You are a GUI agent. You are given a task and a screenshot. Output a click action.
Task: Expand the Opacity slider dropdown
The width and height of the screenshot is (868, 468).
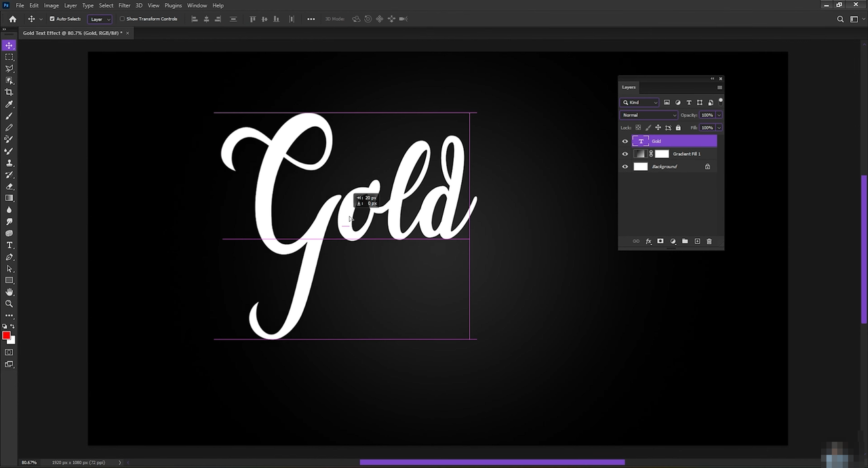[719, 115]
